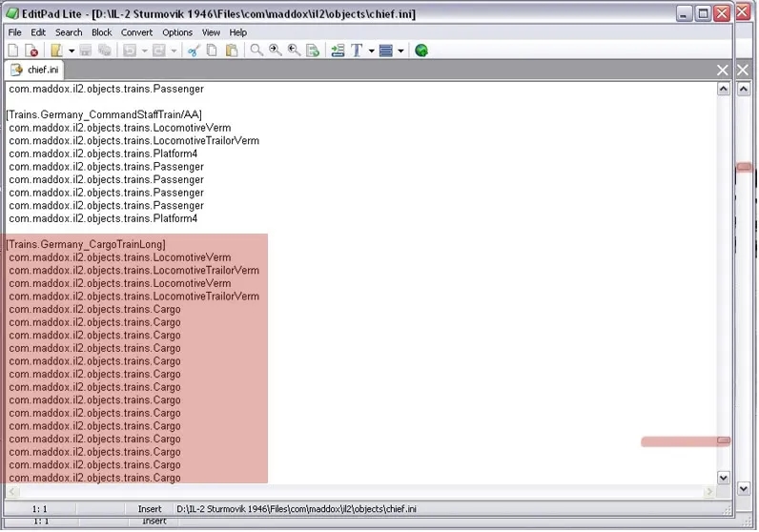759x532 pixels.
Task: Click the blue line-spacing lines icon
Action: coord(386,51)
